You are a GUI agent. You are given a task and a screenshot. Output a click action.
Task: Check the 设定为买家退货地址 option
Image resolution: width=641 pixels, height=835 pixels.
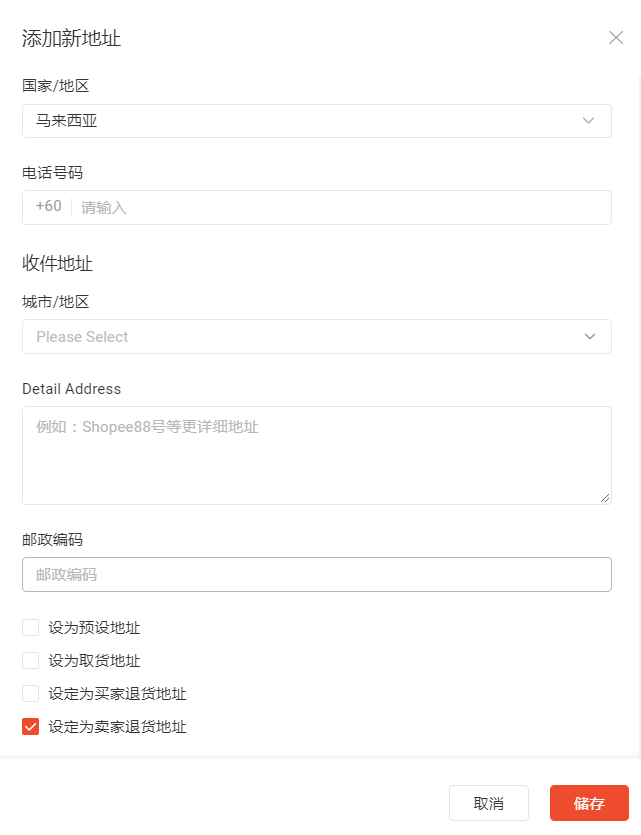coord(30,693)
